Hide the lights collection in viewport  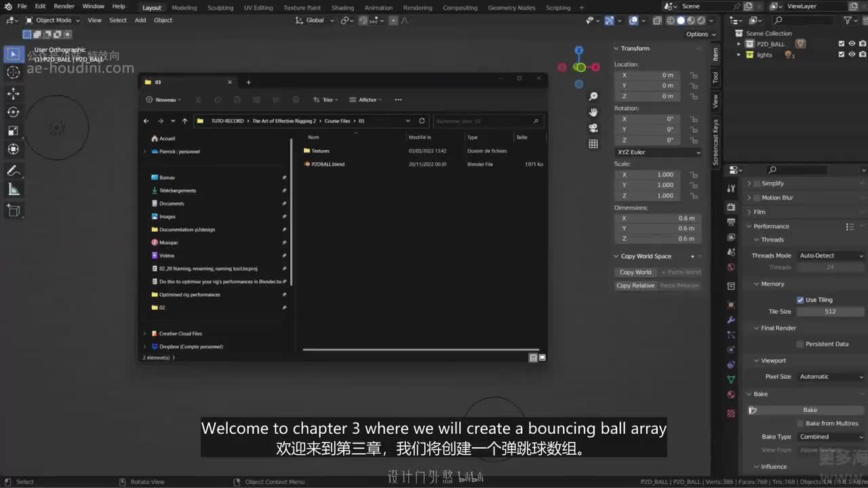[852, 55]
